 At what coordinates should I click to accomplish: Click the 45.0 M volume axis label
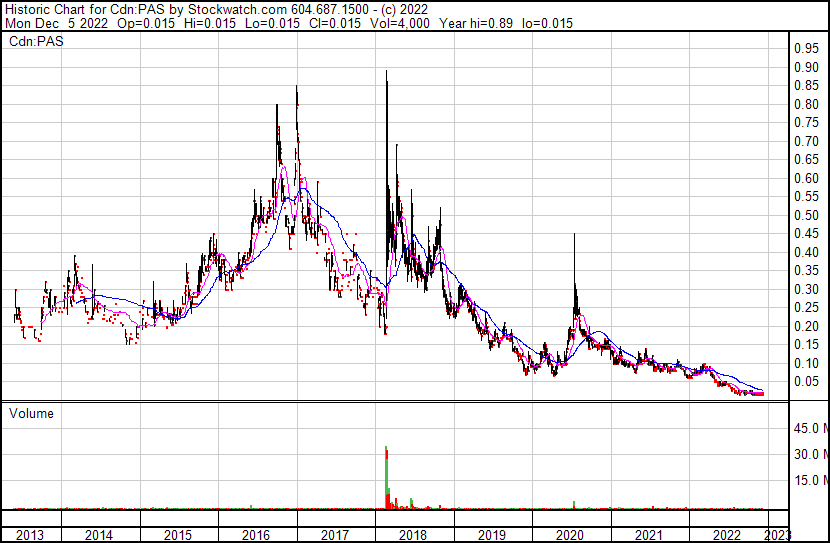(808, 428)
